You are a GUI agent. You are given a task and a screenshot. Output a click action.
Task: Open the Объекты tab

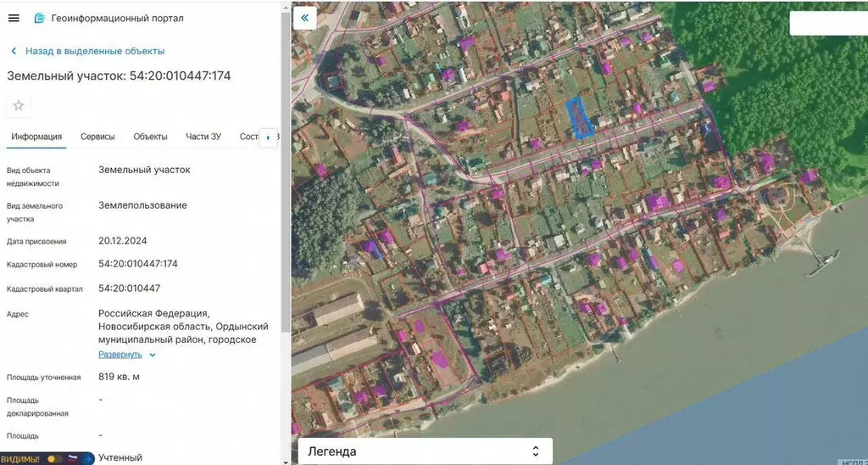pos(150,137)
